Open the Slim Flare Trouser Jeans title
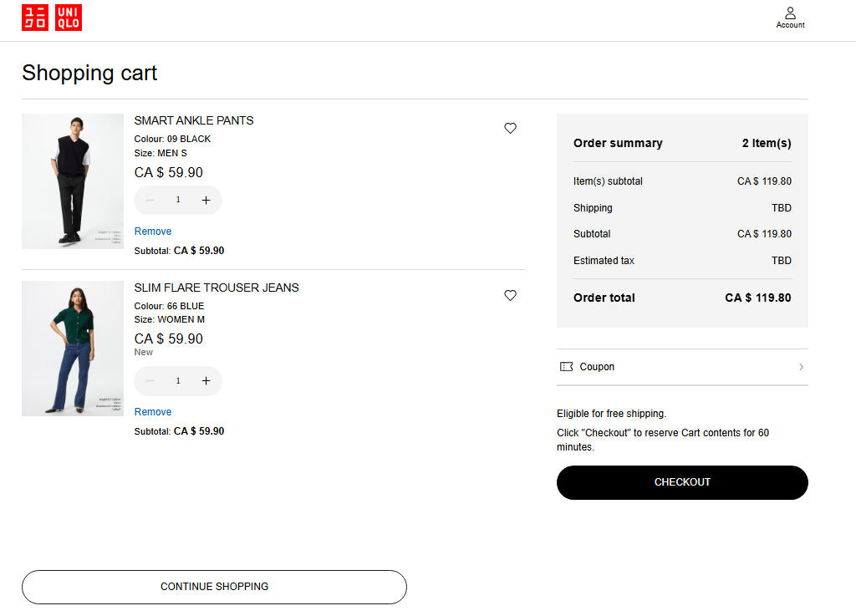This screenshot has height=616, width=856. point(217,288)
